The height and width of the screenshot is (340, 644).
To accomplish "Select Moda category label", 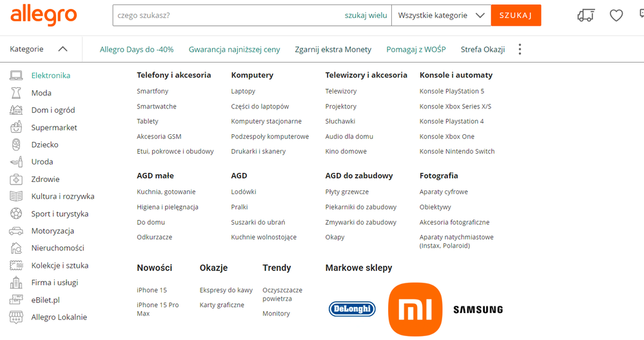I will (41, 93).
